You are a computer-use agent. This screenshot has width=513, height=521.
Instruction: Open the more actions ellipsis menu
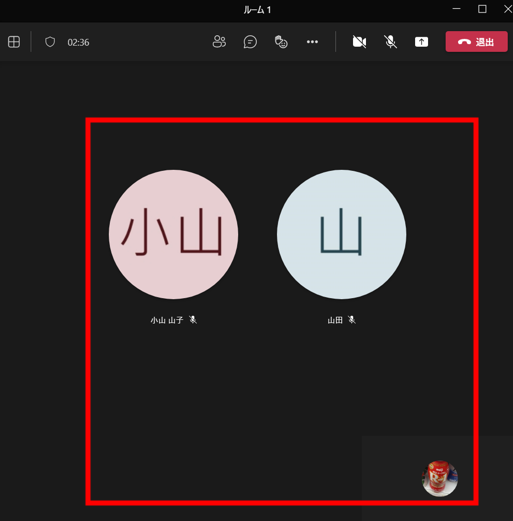point(312,42)
